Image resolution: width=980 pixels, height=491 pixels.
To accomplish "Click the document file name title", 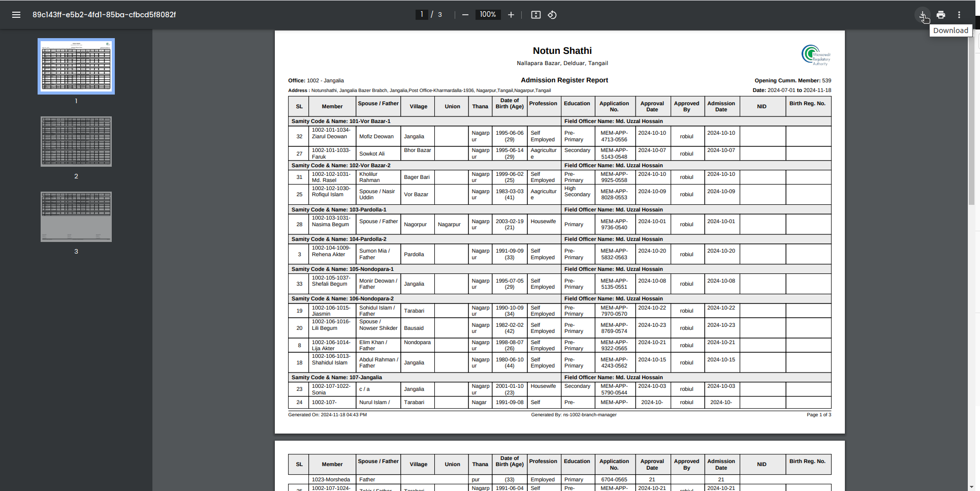I will pyautogui.click(x=104, y=15).
